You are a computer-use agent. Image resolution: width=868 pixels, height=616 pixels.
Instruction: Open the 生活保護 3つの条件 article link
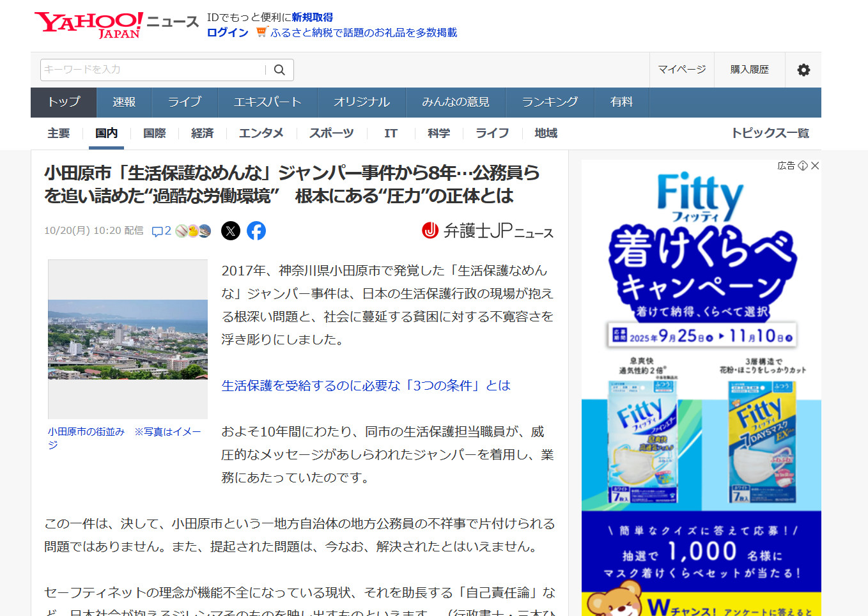point(366,385)
